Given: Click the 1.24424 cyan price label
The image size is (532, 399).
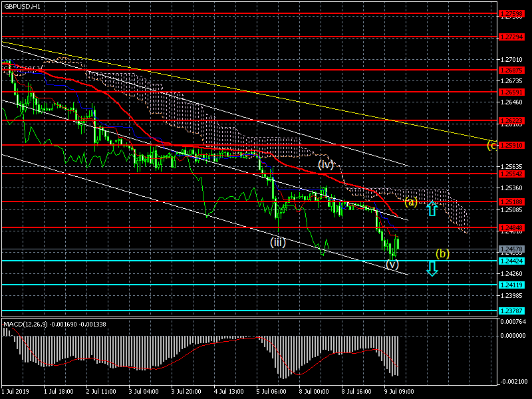Looking at the screenshot, I should click(511, 261).
